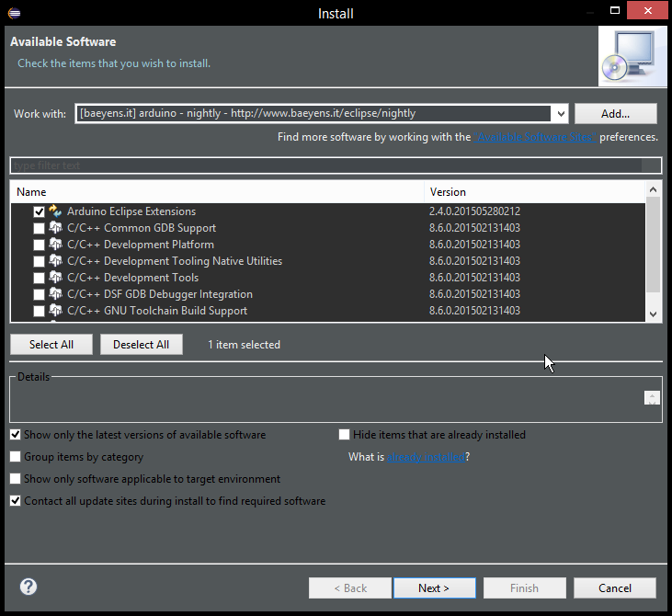Click the 1 item selected status text

(244, 345)
